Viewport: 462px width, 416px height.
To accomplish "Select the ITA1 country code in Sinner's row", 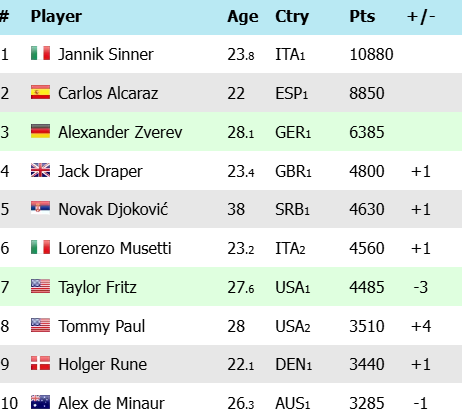I will pyautogui.click(x=290, y=54).
